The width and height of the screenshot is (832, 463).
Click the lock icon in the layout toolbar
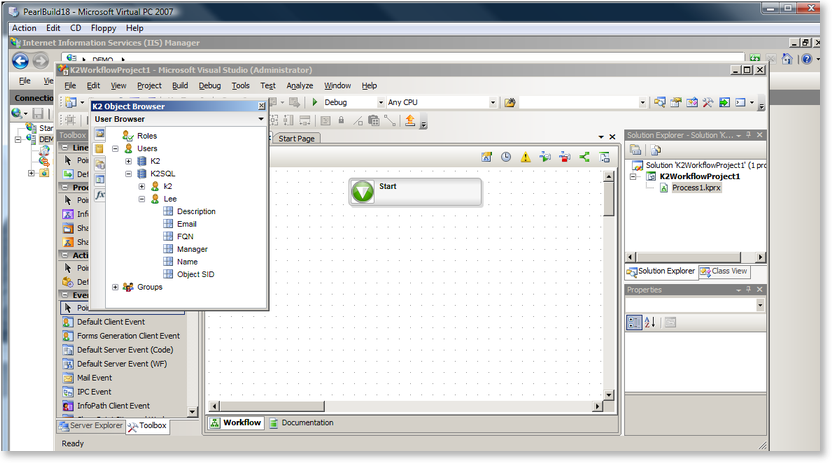coord(341,120)
